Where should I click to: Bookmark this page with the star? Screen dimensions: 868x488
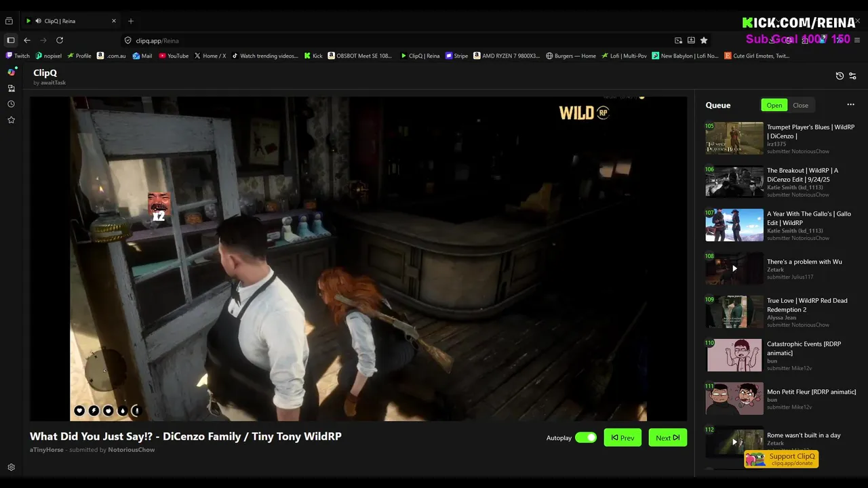point(704,41)
